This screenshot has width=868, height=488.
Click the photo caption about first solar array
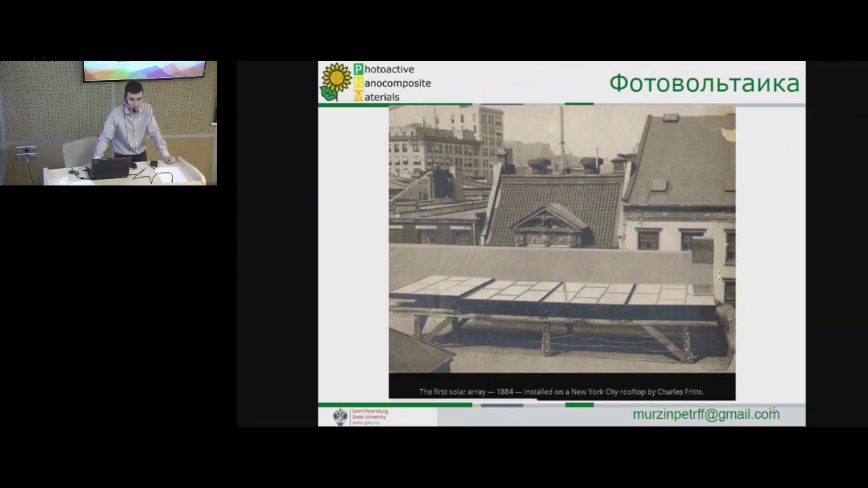coord(561,392)
